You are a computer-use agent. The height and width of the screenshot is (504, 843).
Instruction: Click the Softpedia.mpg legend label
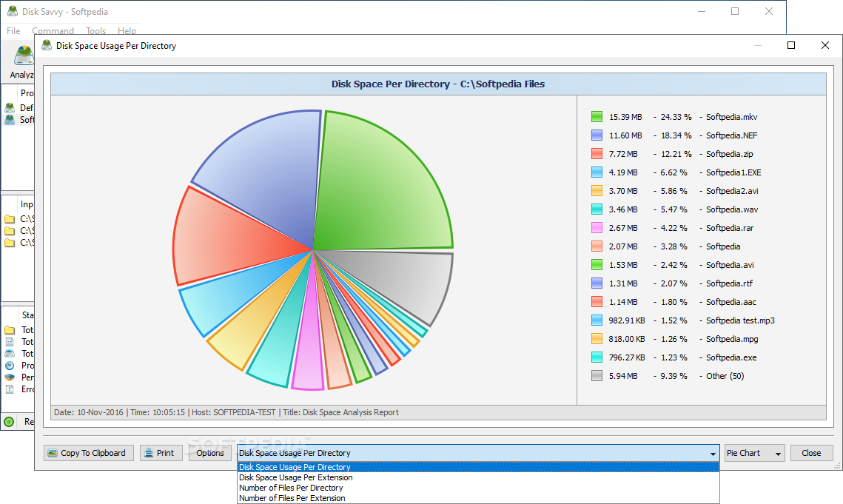pyautogui.click(x=732, y=339)
